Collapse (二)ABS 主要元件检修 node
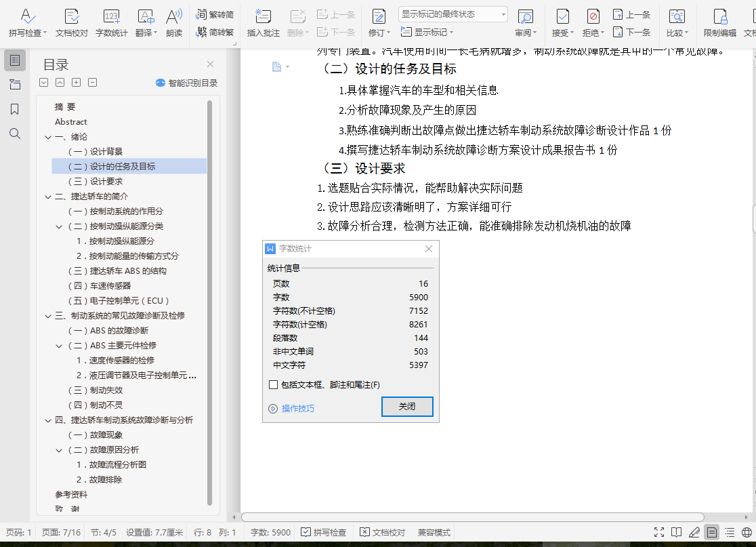756x547 pixels. [59, 346]
